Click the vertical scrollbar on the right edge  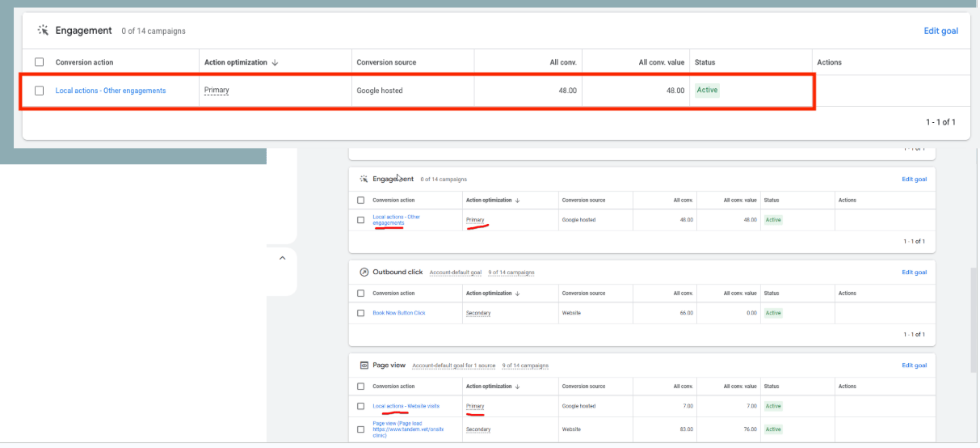(x=974, y=323)
